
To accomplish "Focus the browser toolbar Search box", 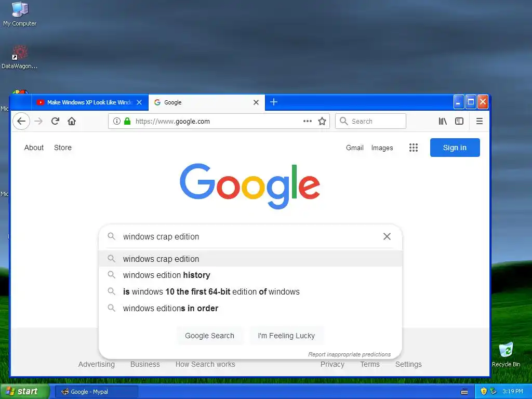I will pos(370,121).
